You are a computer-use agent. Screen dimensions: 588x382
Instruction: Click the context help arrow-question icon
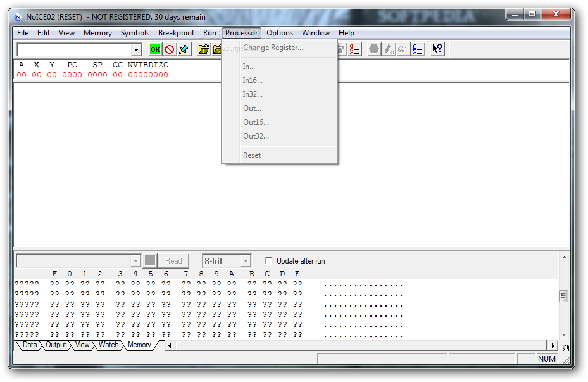coord(437,49)
